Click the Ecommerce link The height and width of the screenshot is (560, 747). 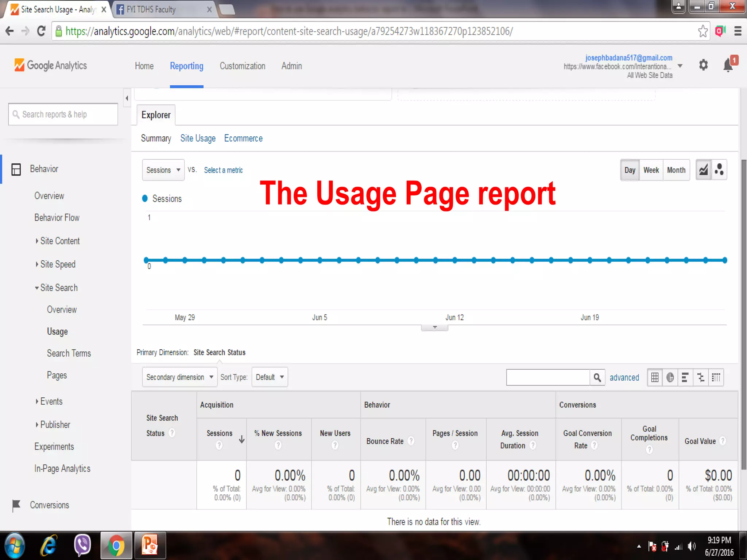[x=243, y=139]
